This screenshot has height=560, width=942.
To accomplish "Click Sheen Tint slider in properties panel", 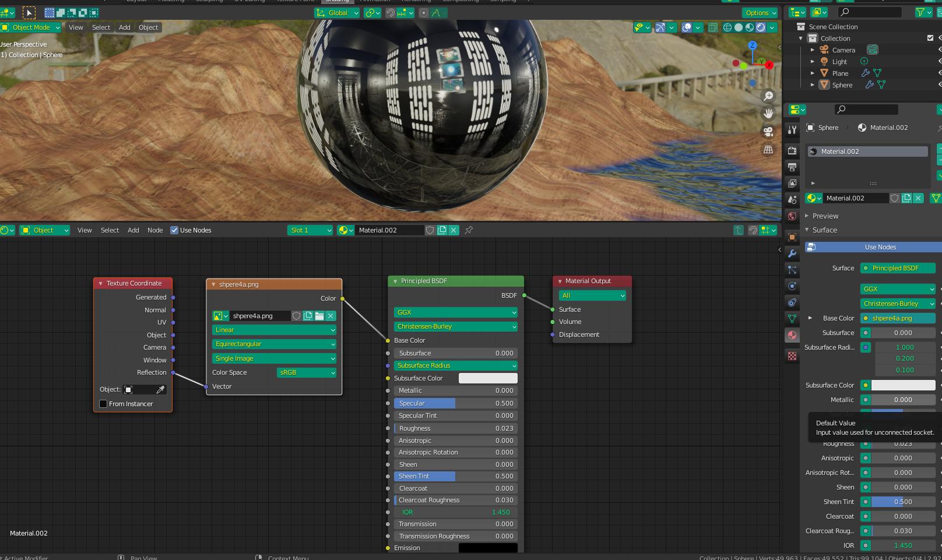I will point(903,502).
